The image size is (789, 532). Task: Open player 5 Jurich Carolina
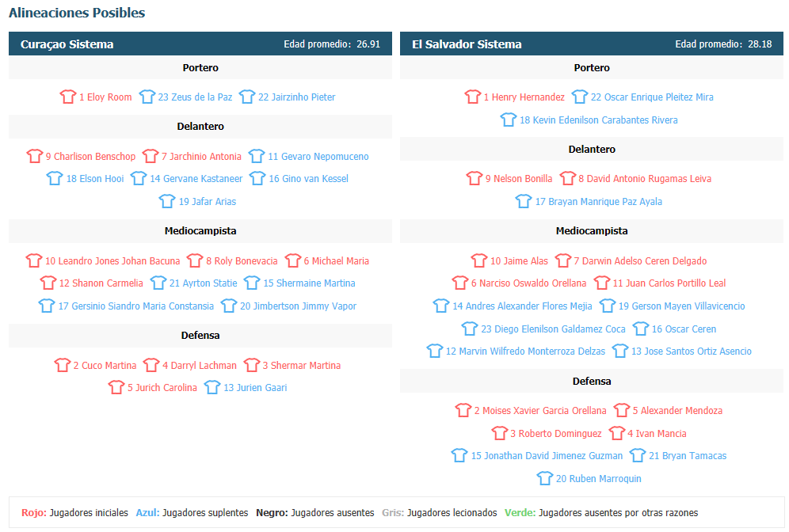point(162,388)
